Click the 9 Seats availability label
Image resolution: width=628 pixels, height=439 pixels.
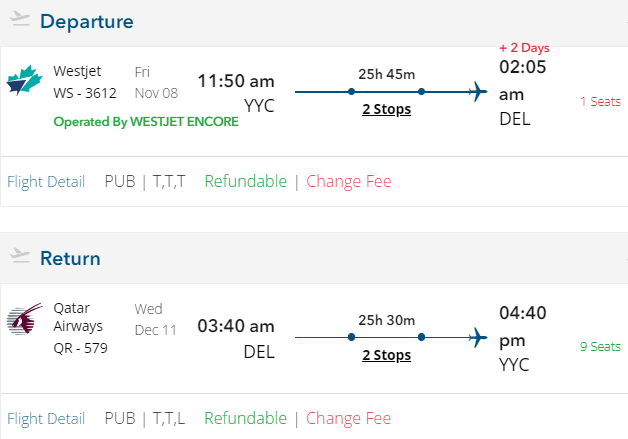[x=600, y=347]
